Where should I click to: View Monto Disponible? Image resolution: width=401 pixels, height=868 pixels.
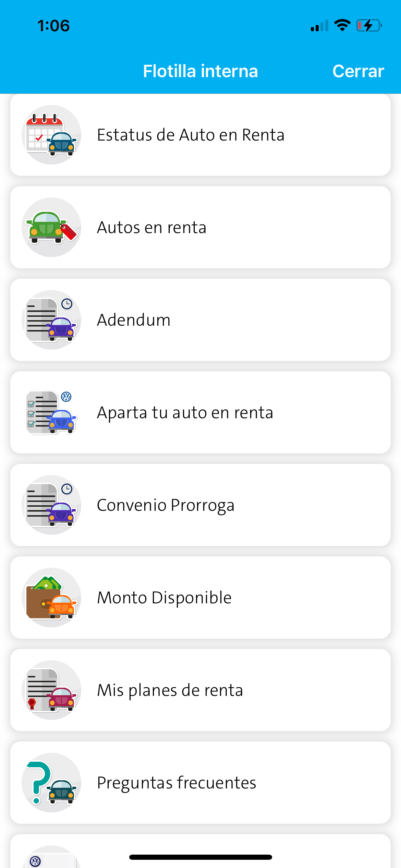(164, 598)
